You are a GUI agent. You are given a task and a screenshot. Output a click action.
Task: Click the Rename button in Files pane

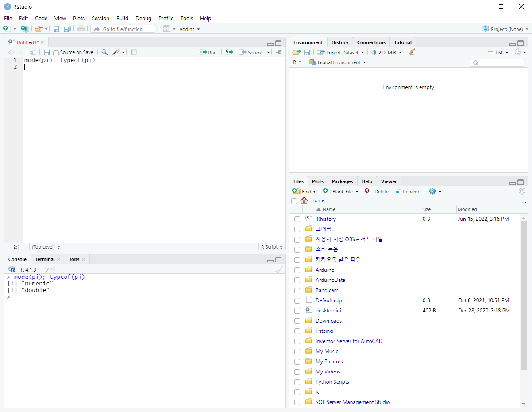(x=407, y=191)
